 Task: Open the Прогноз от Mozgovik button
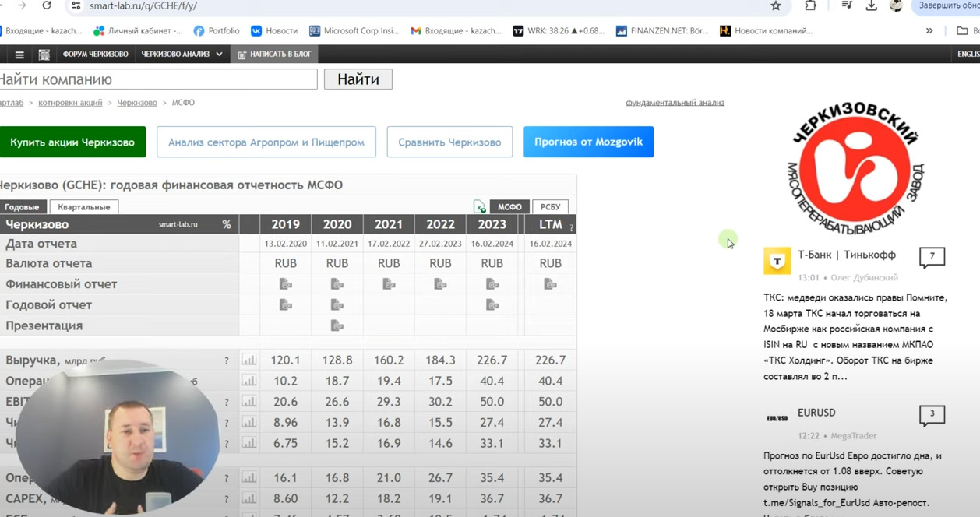[588, 142]
